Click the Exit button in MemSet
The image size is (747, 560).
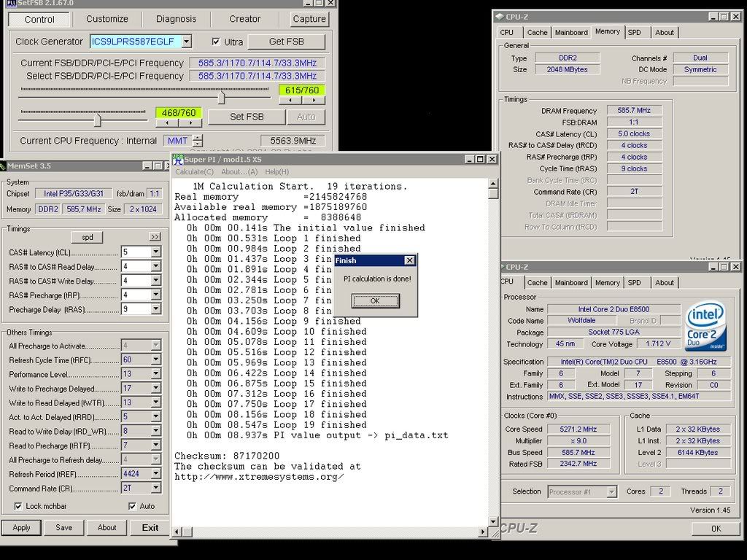150,528
